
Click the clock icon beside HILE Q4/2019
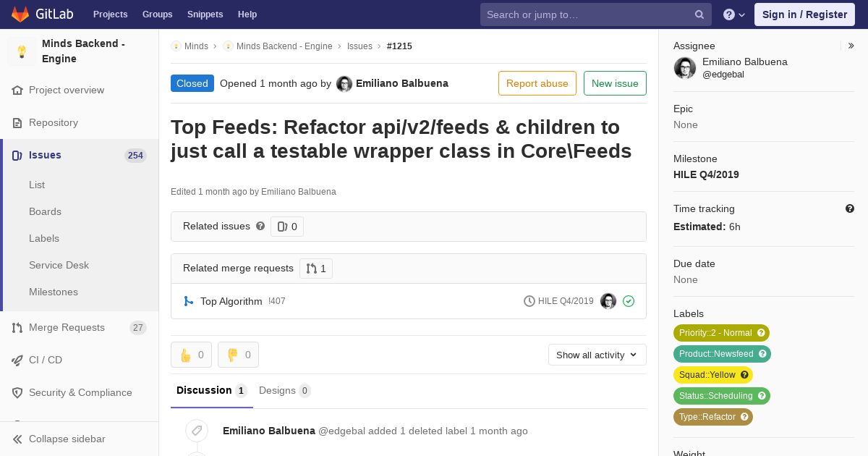coord(529,301)
